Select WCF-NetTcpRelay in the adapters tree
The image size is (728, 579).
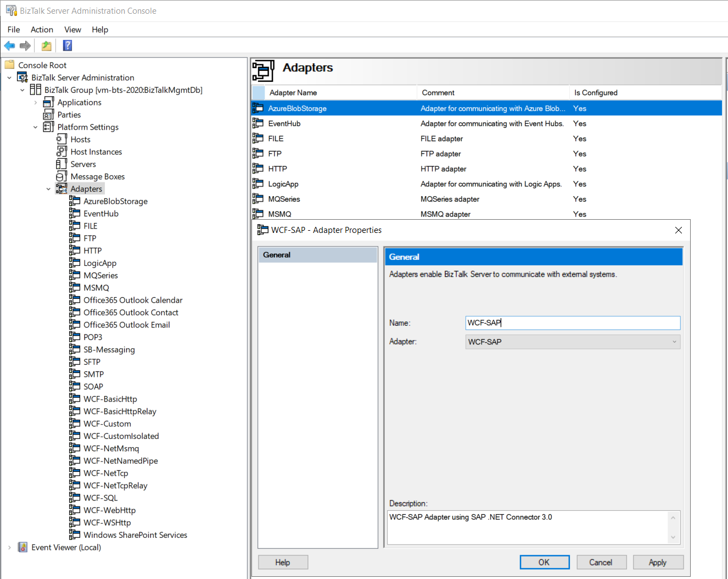pyautogui.click(x=115, y=485)
